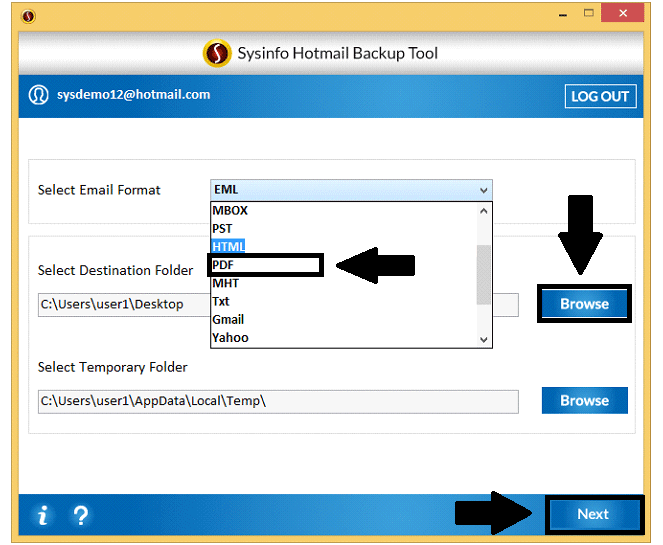Click the Sysinfo logo in header

[x=217, y=54]
